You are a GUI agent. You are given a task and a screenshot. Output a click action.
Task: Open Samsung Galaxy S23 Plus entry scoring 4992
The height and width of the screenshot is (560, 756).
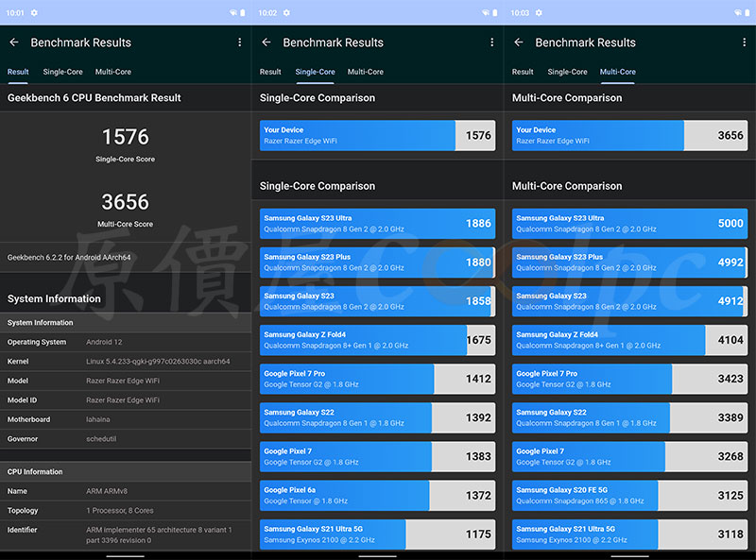pos(629,263)
